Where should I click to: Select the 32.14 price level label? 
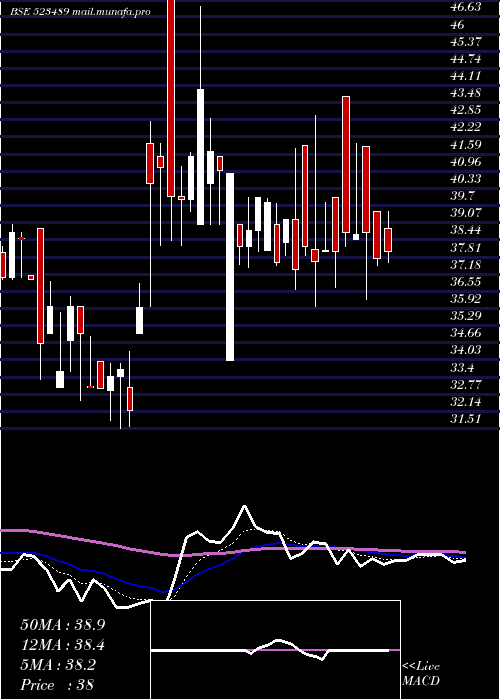(467, 402)
